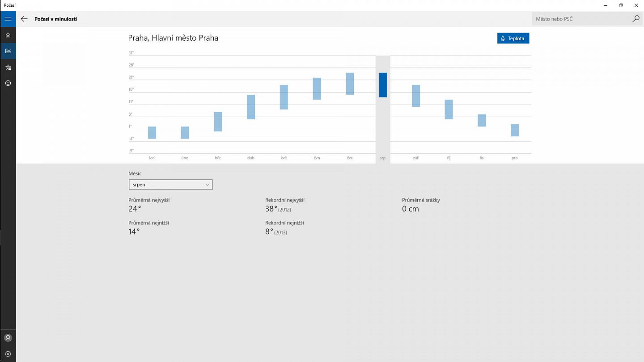Open the hamburger navigation menu
The width and height of the screenshot is (644, 362).
(8, 19)
